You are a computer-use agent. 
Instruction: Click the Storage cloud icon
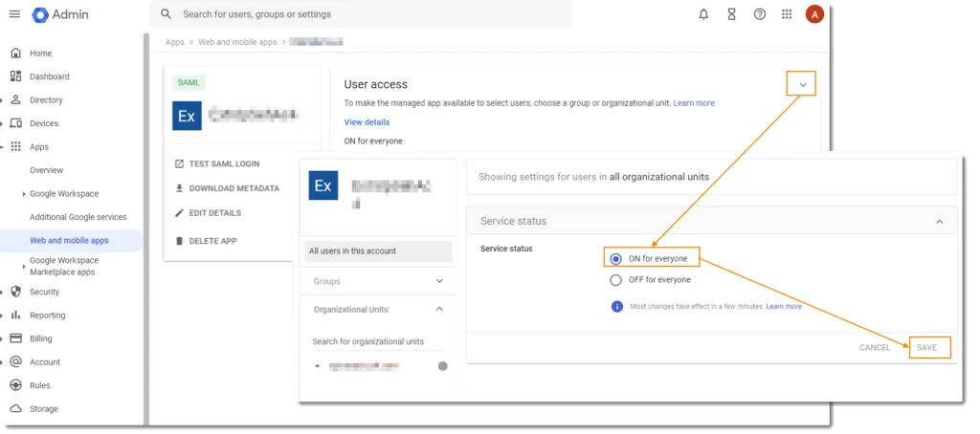[x=16, y=409]
